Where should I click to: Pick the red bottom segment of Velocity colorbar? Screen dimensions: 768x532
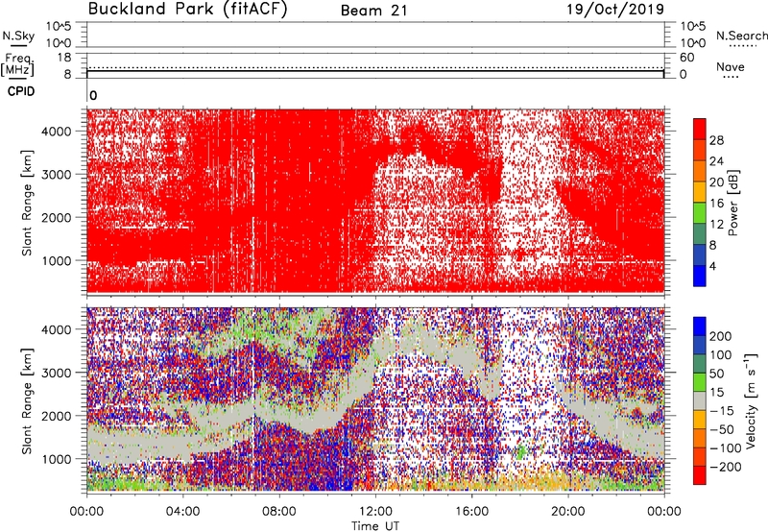(x=700, y=475)
